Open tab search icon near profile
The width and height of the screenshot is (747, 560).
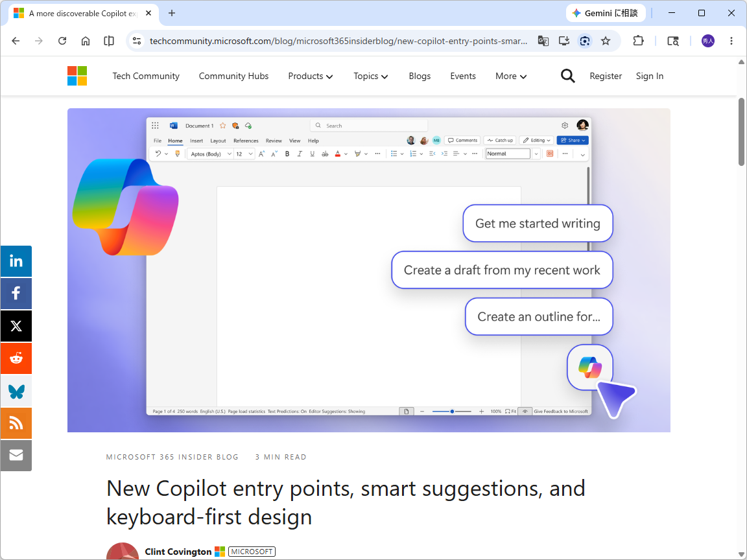coord(672,41)
